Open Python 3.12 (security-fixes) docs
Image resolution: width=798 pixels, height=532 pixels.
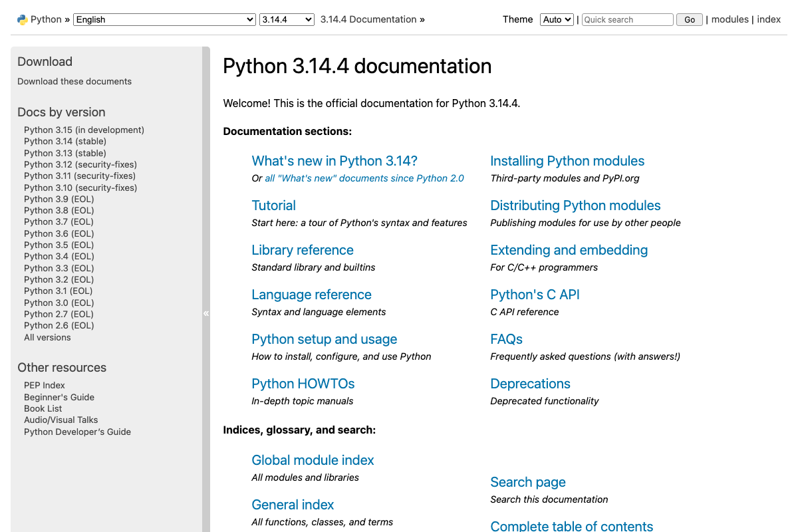click(80, 164)
